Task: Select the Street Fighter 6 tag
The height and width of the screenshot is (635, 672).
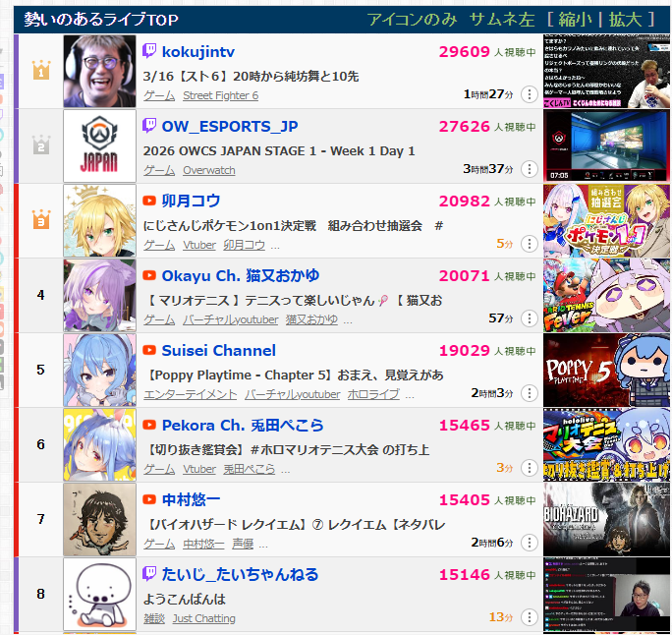Action: coord(221,95)
